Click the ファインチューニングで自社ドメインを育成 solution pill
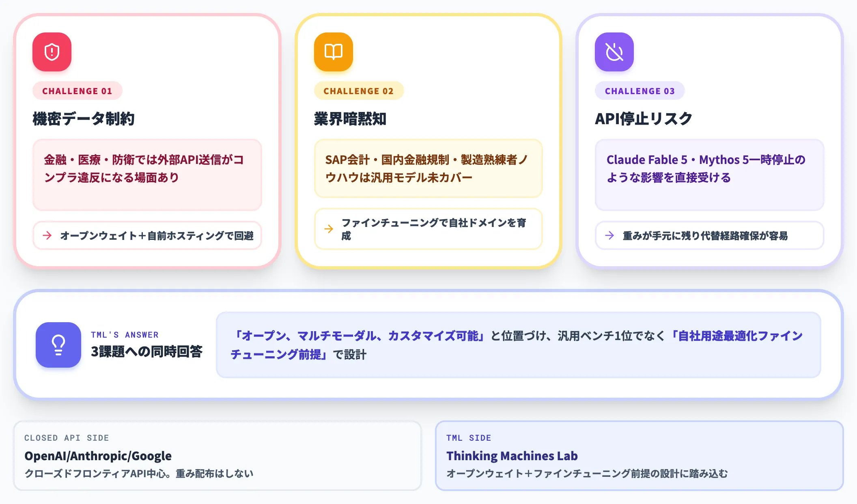857x504 pixels. pos(428,229)
